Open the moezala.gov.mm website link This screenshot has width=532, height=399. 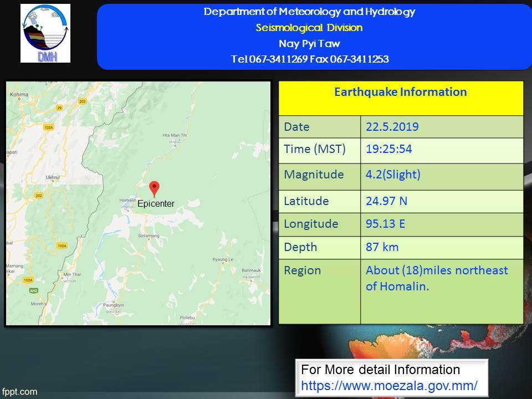click(x=389, y=385)
